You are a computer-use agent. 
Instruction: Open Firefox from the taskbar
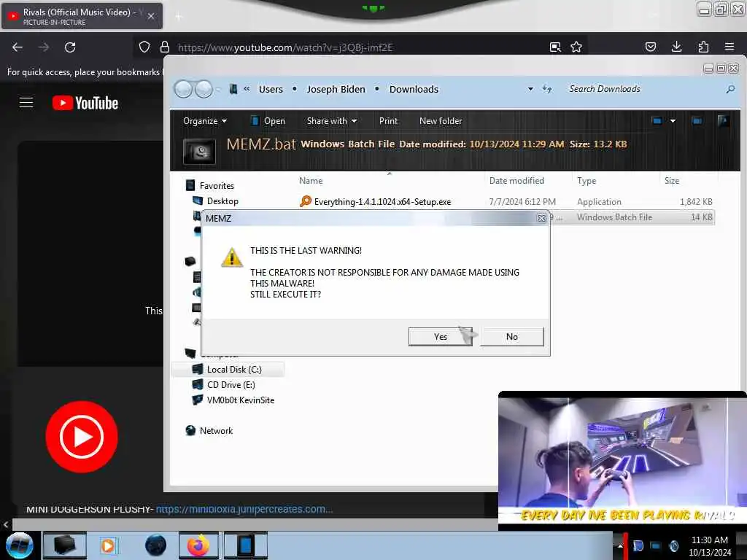click(x=198, y=545)
